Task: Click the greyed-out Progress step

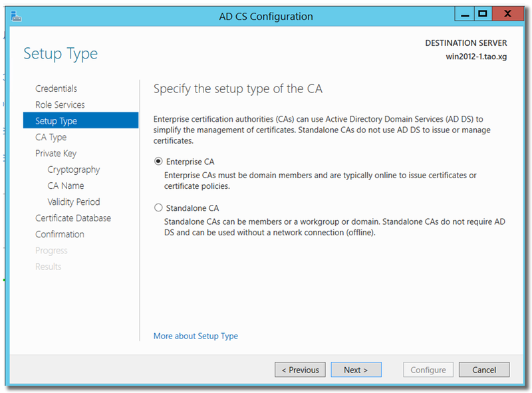Action: pos(51,251)
